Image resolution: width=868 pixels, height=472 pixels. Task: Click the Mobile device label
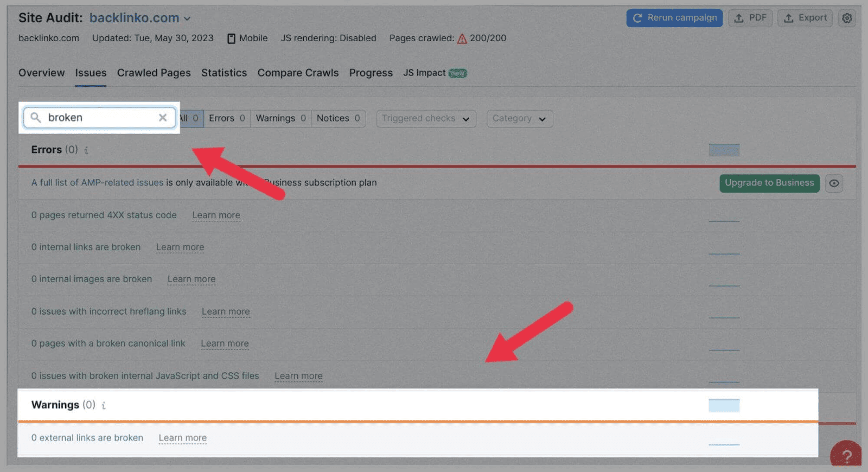[x=247, y=39]
